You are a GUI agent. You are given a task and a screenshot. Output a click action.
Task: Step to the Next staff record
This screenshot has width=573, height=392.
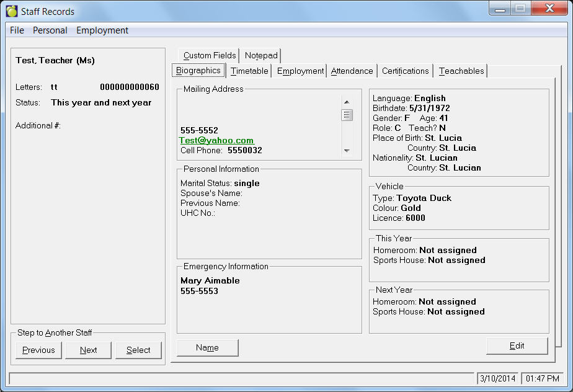pos(88,350)
